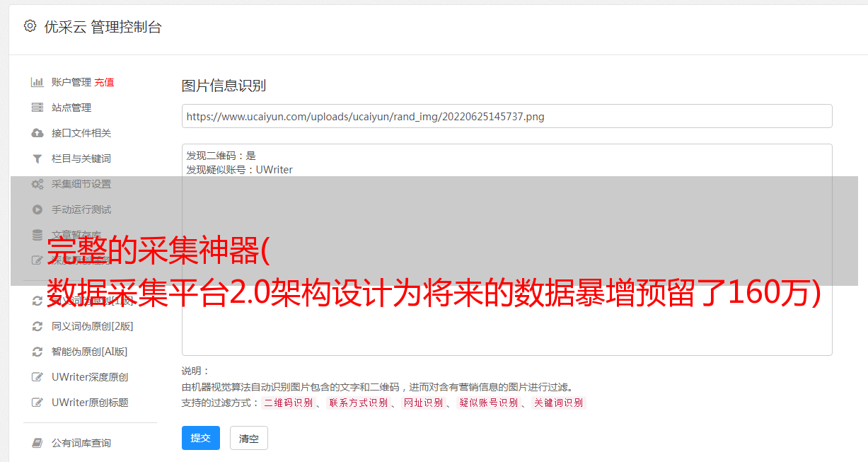Click the play icon for 手动运行测试
The width and height of the screenshot is (868, 462).
37,209
